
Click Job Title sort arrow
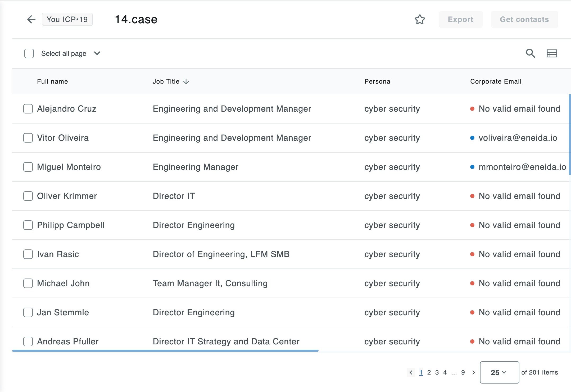tap(186, 81)
